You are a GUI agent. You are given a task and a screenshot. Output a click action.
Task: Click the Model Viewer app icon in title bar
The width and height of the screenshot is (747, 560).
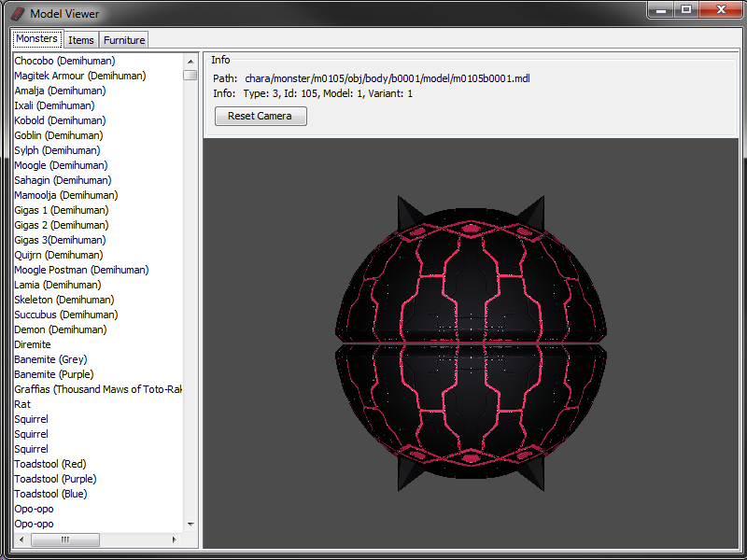click(x=18, y=14)
